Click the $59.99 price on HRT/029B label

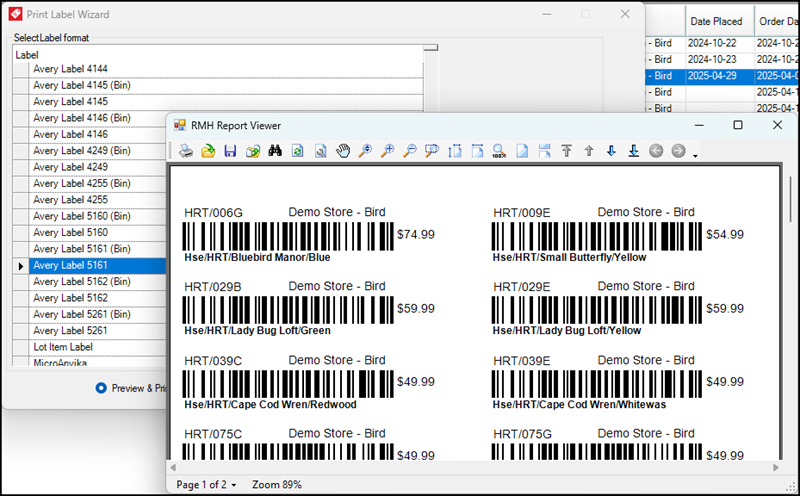[416, 308]
